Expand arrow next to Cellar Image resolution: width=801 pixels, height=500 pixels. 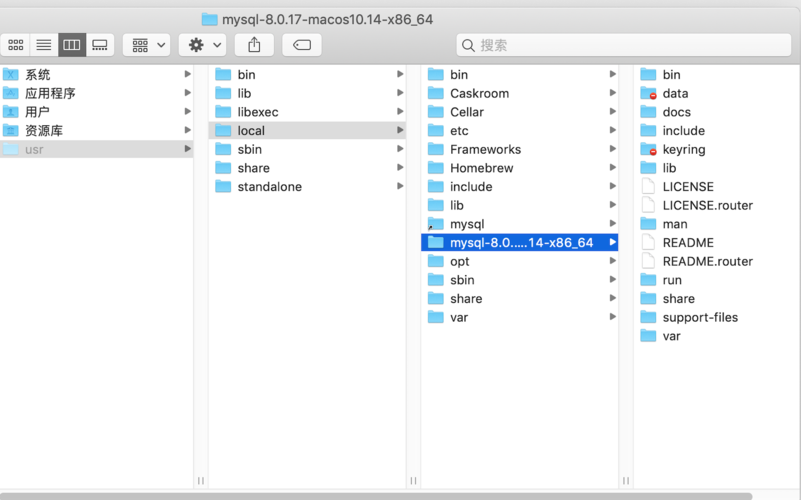click(x=612, y=111)
